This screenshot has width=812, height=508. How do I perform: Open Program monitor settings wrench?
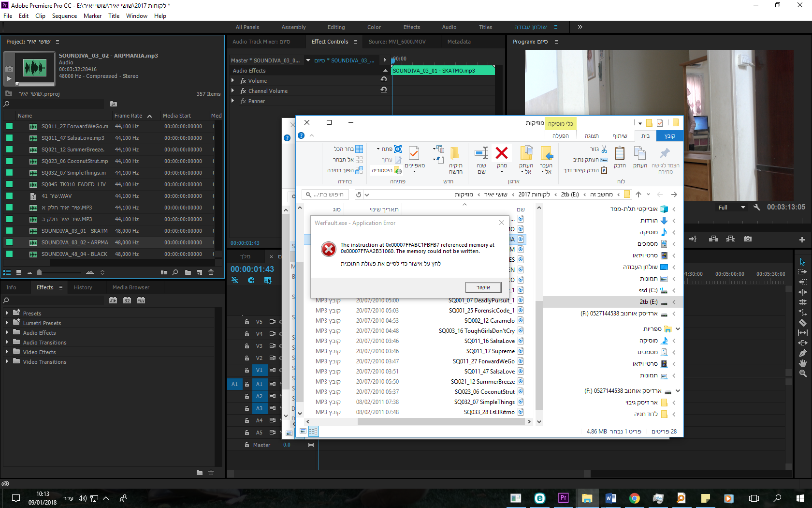pyautogui.click(x=757, y=207)
